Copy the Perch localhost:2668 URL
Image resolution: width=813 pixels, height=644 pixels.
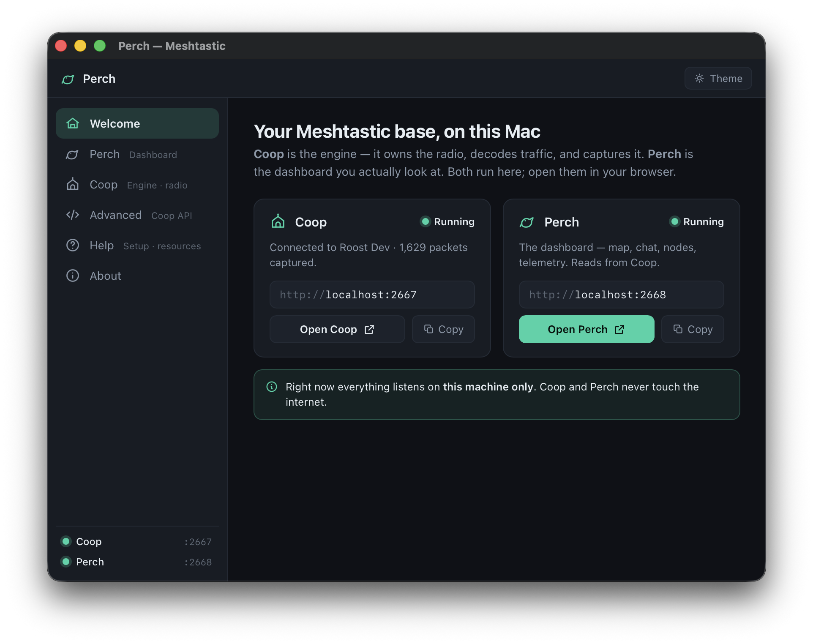[693, 329]
